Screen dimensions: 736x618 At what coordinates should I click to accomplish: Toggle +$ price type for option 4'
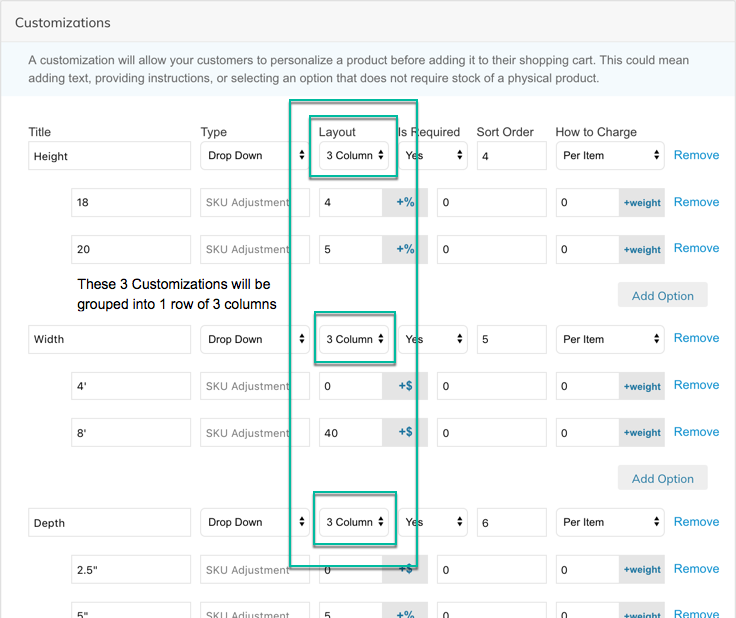(x=405, y=386)
